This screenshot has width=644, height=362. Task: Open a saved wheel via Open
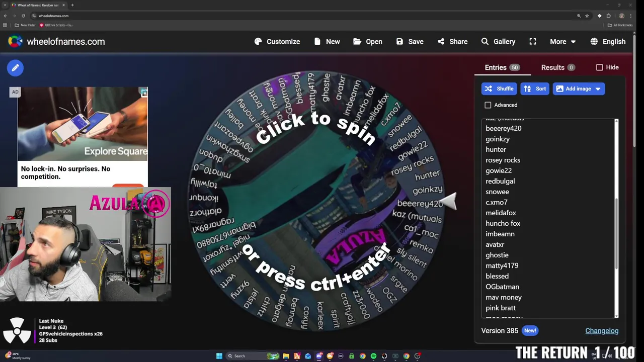click(368, 42)
